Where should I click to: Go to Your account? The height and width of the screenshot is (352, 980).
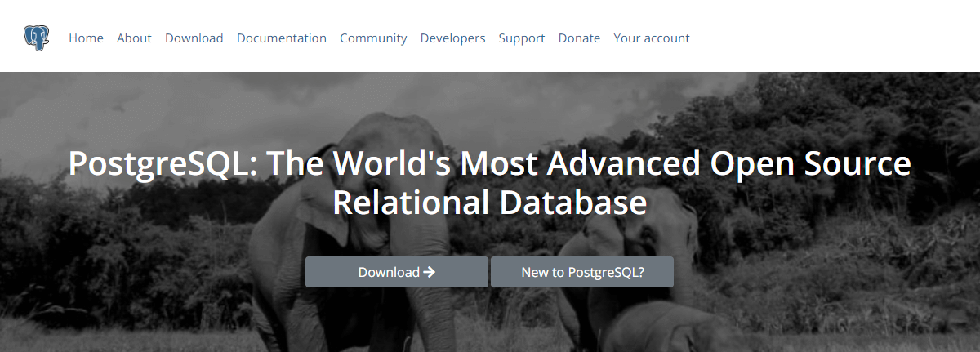(x=652, y=38)
